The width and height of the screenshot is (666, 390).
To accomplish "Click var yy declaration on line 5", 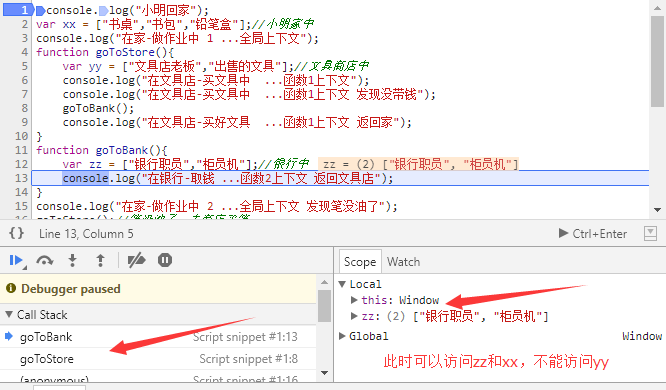I will pyautogui.click(x=82, y=66).
